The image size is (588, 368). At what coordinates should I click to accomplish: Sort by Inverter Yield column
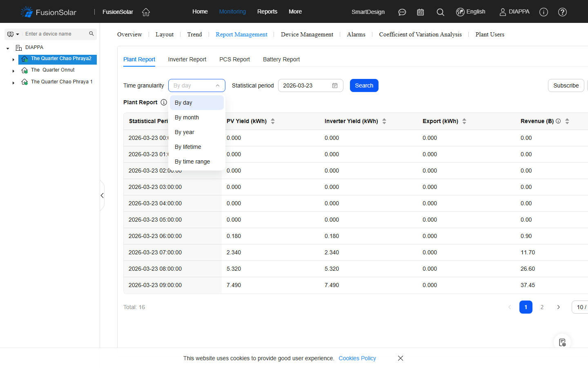[x=384, y=121]
